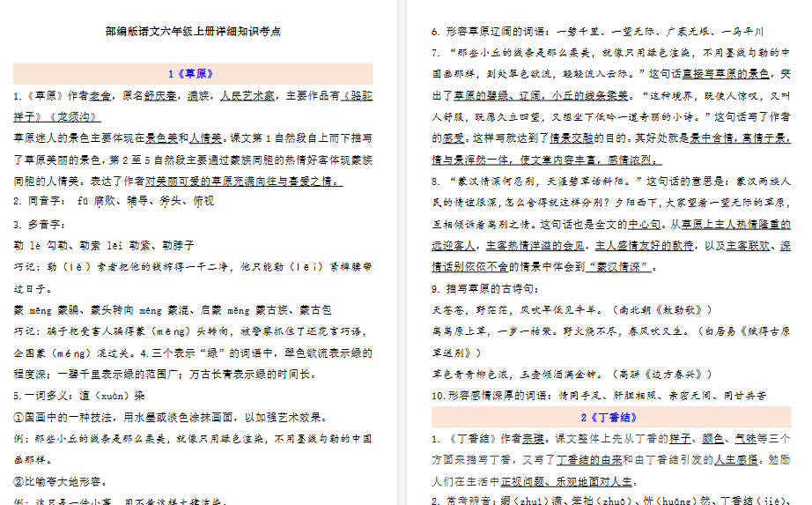812x505 pixels.
Task: Click line 5. 一词多义：渲（xuàn）染
Action: [78, 396]
